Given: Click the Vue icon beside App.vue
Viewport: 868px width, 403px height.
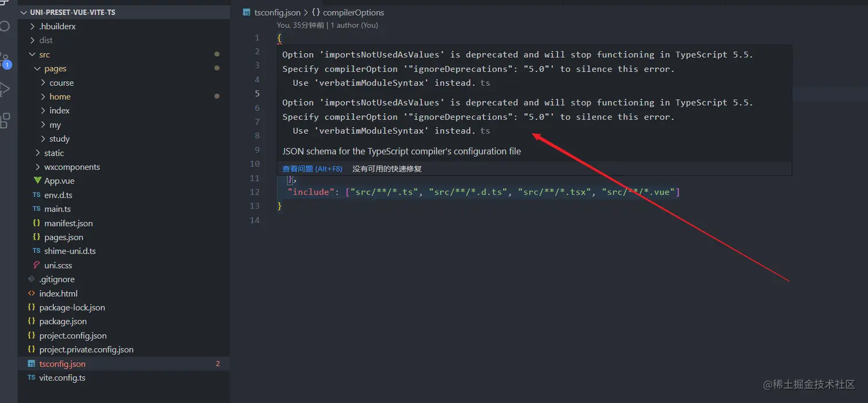Looking at the screenshot, I should point(37,181).
